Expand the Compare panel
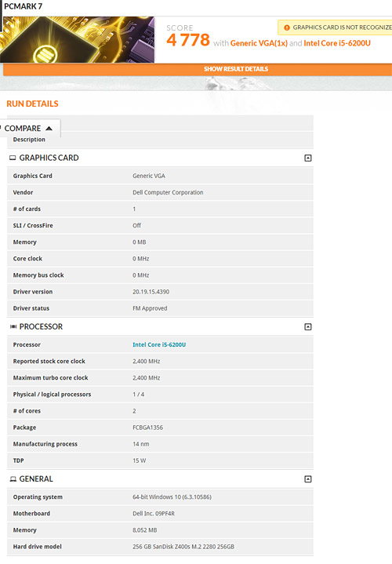The height and width of the screenshot is (564, 392). (x=30, y=129)
